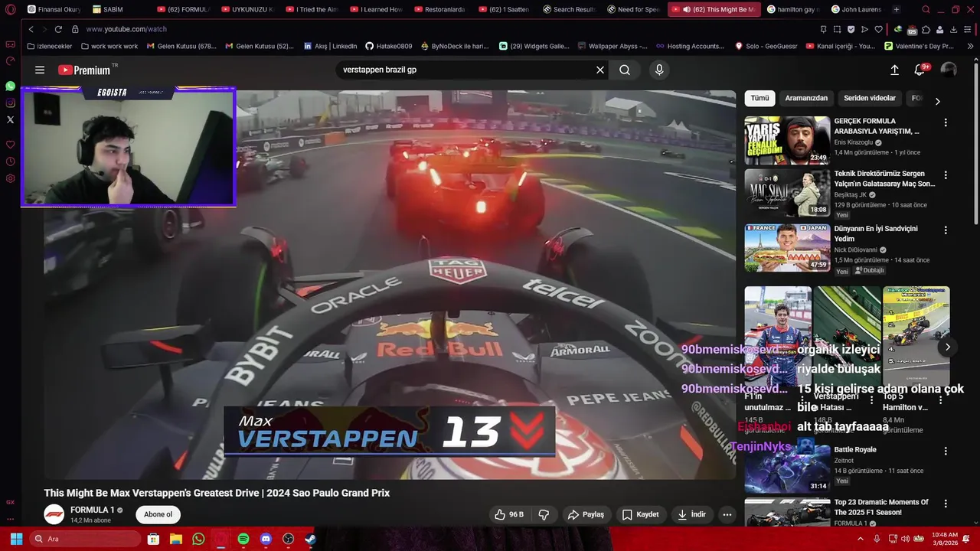
Task: Open the FORMULA 1 channel avatar
Action: (x=54, y=514)
